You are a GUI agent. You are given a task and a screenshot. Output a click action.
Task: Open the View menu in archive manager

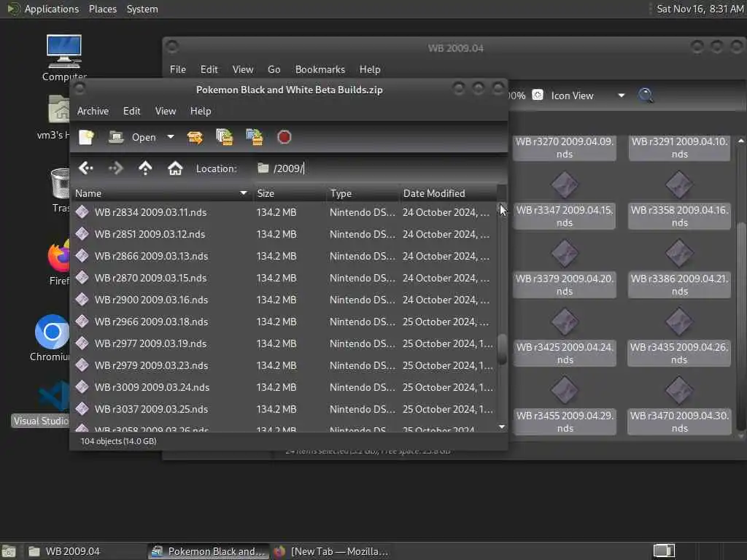166,111
